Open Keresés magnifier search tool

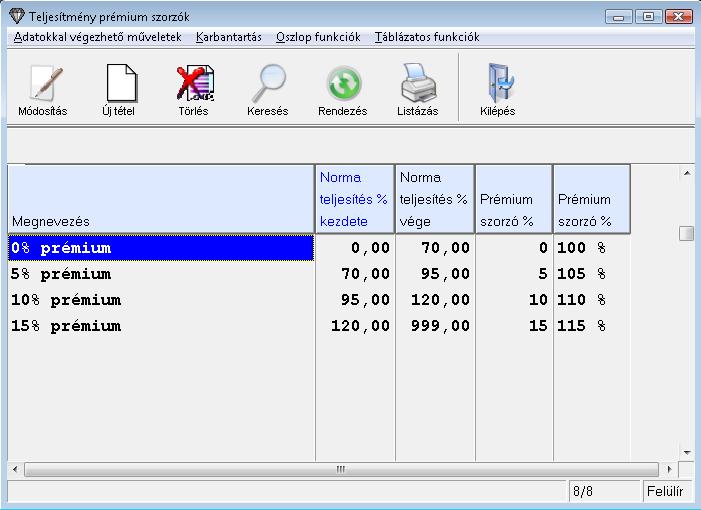coord(268,82)
